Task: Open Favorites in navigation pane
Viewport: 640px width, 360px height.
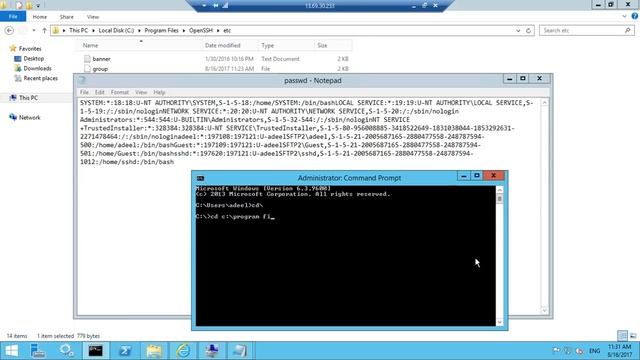Action: tap(30, 49)
